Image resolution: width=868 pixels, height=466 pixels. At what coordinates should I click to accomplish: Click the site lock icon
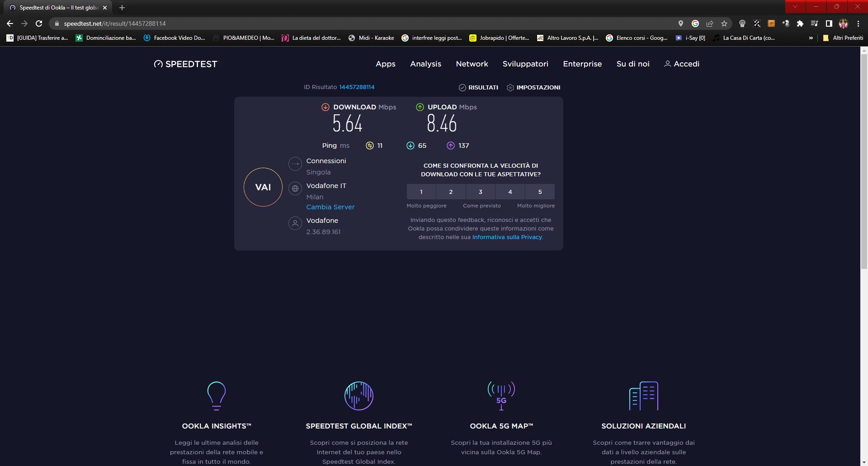pos(57,24)
